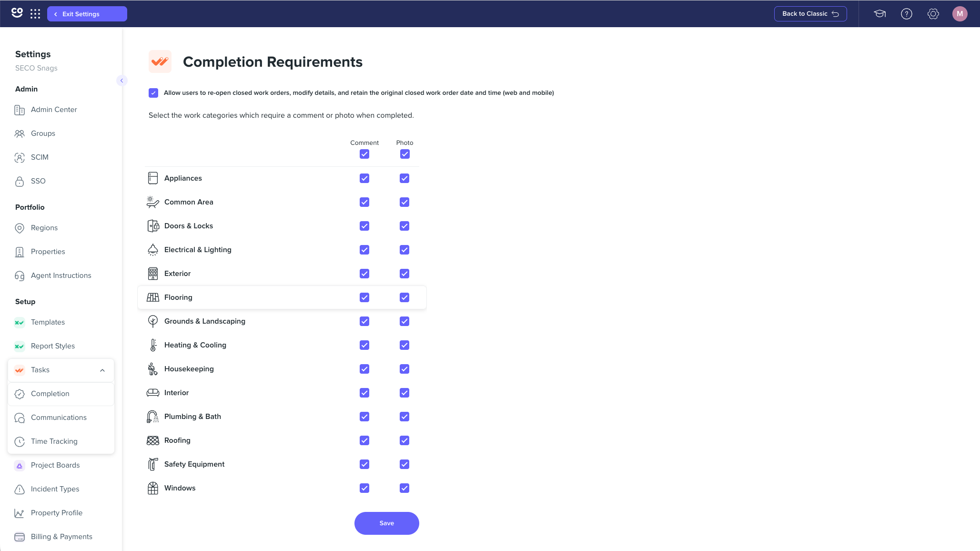Image resolution: width=980 pixels, height=551 pixels.
Task: Open the help question mark icon
Action: (x=906, y=14)
